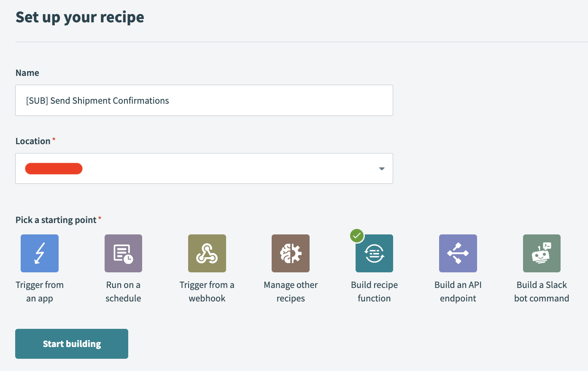Click the Manage other recipes label text
588x371 pixels.
[x=290, y=291]
